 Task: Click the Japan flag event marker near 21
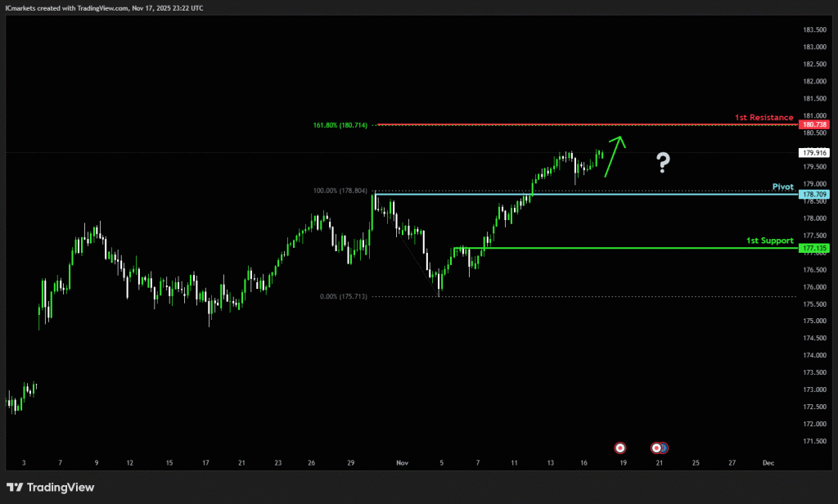click(x=656, y=448)
